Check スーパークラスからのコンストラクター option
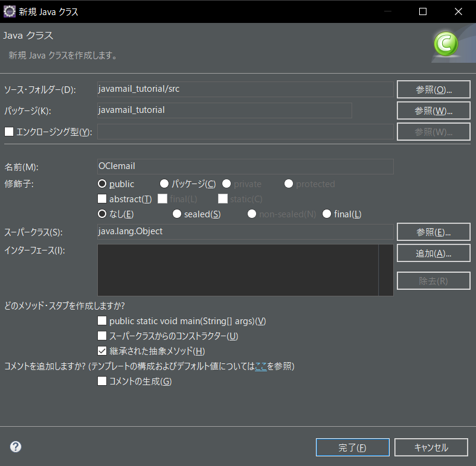The height and width of the screenshot is (466, 476). (102, 336)
